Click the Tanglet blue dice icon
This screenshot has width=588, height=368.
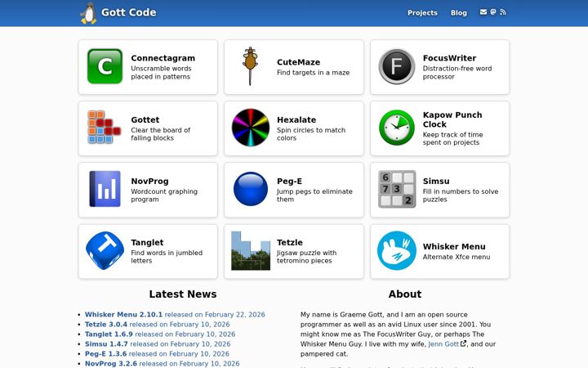click(x=105, y=250)
